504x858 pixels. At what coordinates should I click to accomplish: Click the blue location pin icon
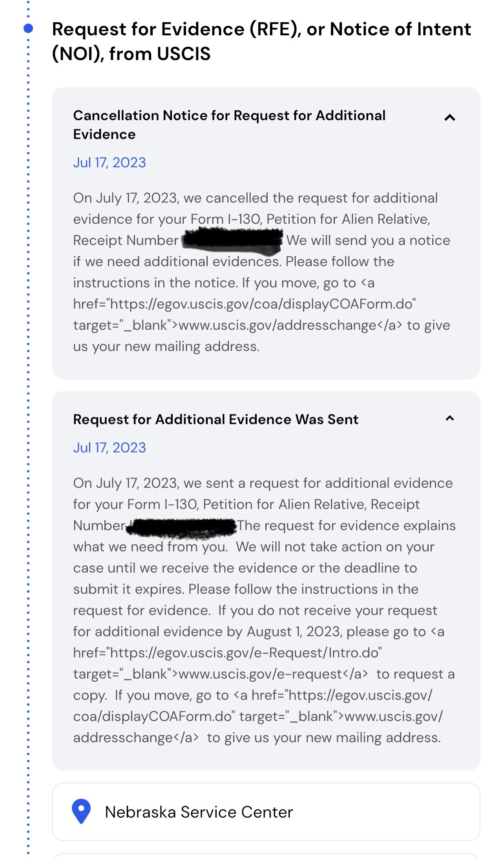[81, 811]
